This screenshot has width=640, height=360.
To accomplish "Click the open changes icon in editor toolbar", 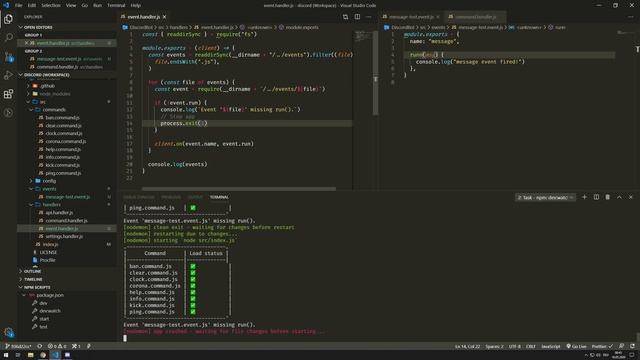I will [x=345, y=17].
